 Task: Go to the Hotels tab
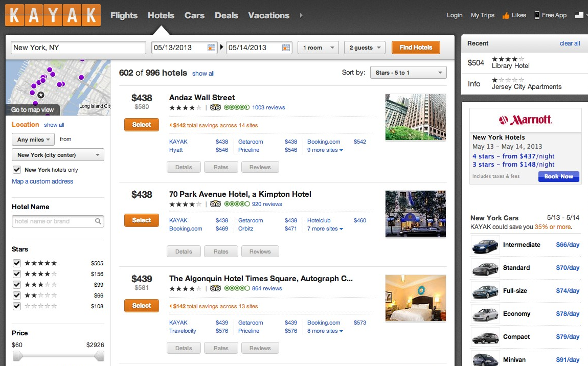(x=161, y=15)
